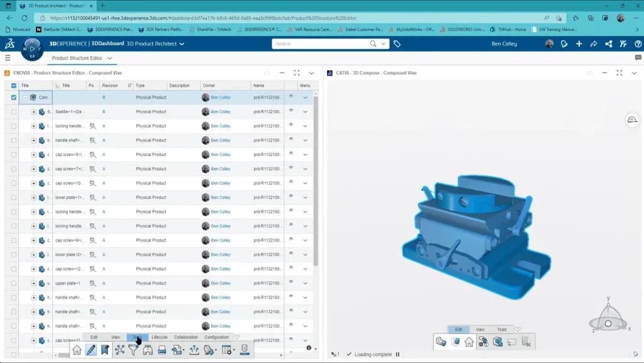The height and width of the screenshot is (363, 644).
Task: Click the hamburger menu icon
Action: coord(8,58)
